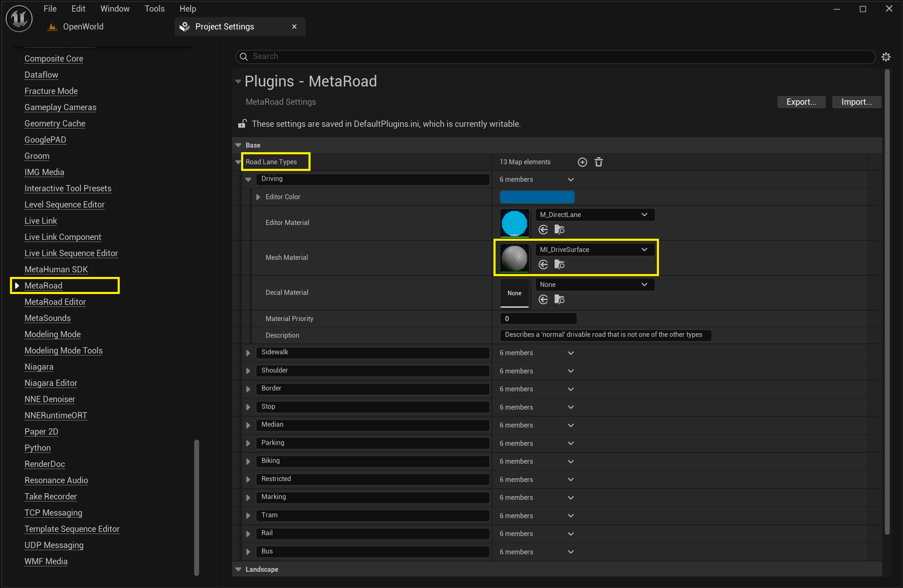The width and height of the screenshot is (903, 588).
Task: Open the Help menu
Action: 188,9
